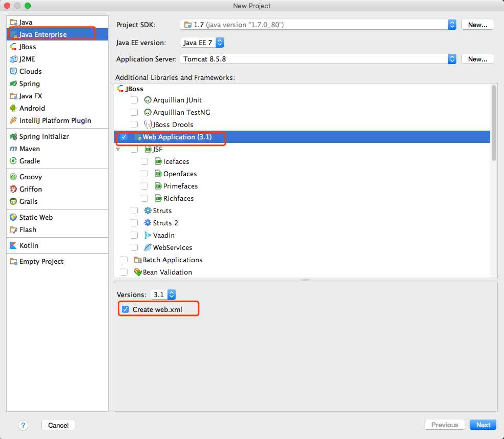
Task: Tick the Richfaces checkbox
Action: click(x=144, y=198)
